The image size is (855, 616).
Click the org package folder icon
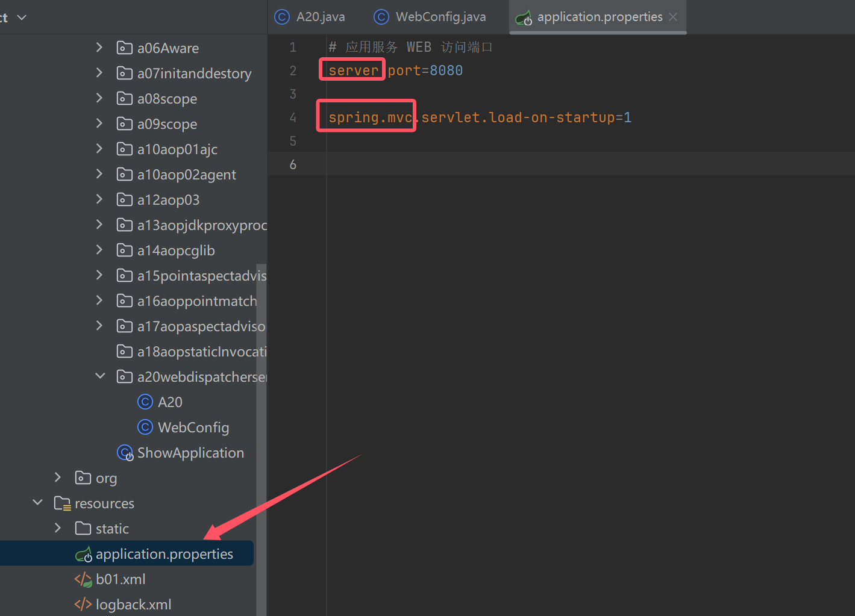[83, 478]
